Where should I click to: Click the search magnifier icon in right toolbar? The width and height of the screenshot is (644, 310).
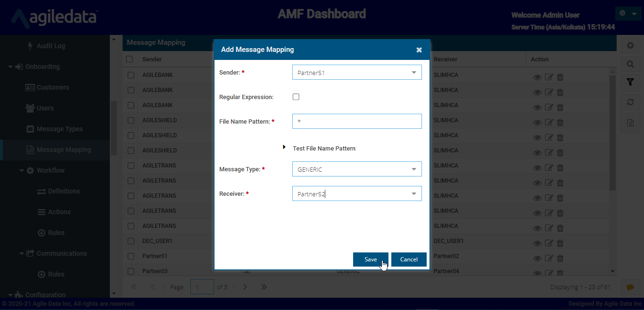point(630,64)
